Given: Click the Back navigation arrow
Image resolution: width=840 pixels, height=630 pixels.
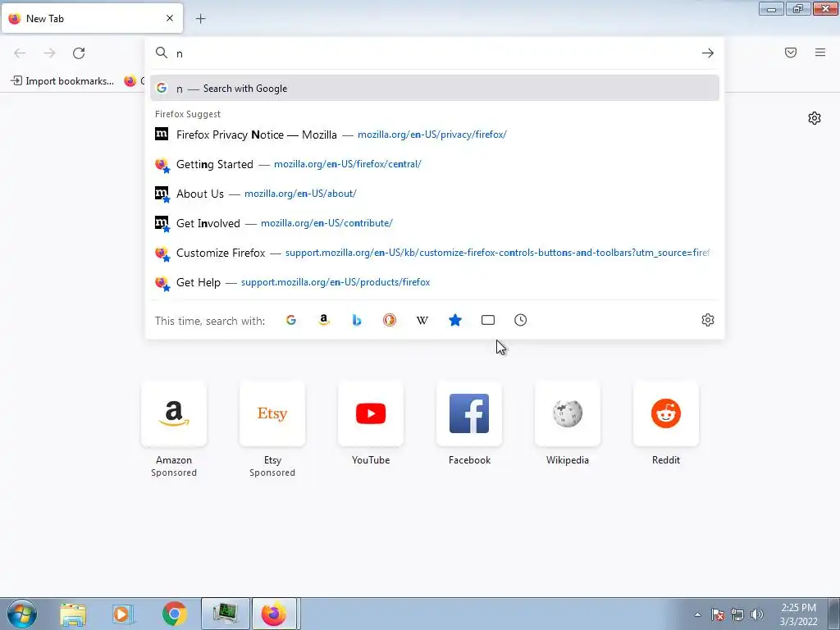Looking at the screenshot, I should [x=20, y=53].
